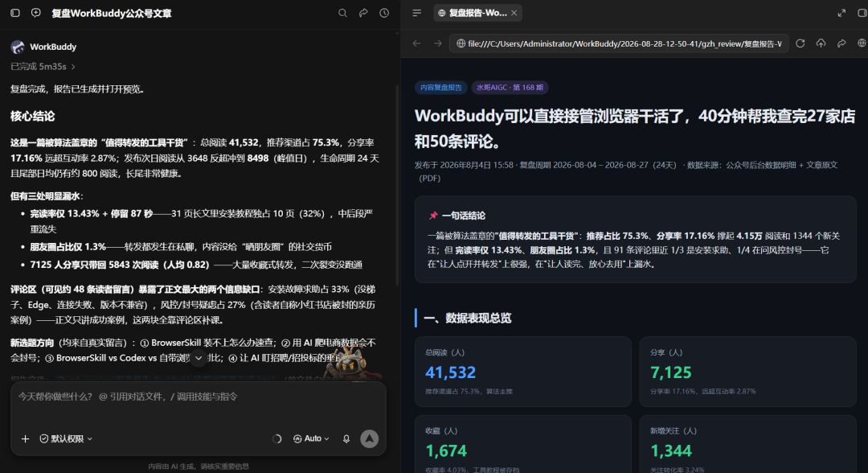Screen dimensions: 868x473
Task: Send message with the arrow button
Action: coord(369,438)
